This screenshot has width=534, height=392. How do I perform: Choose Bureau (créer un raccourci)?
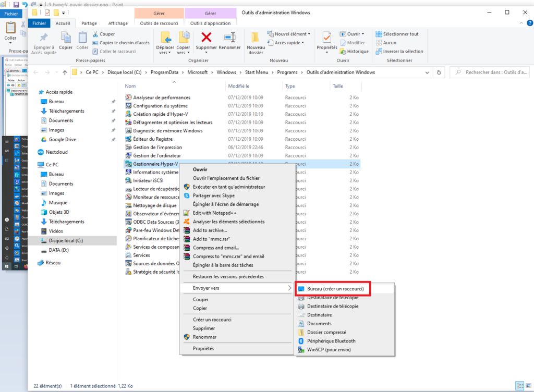(x=335, y=289)
